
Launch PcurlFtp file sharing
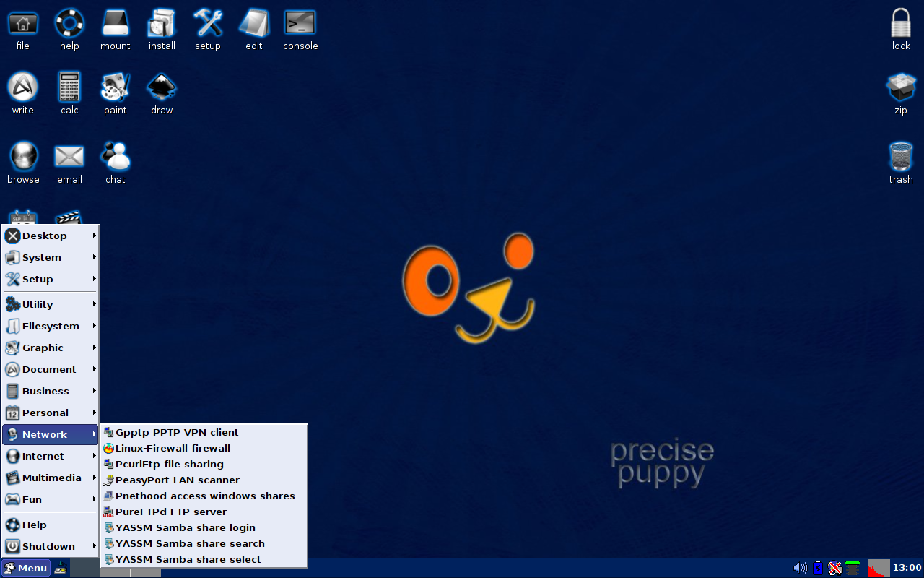pyautogui.click(x=204, y=464)
